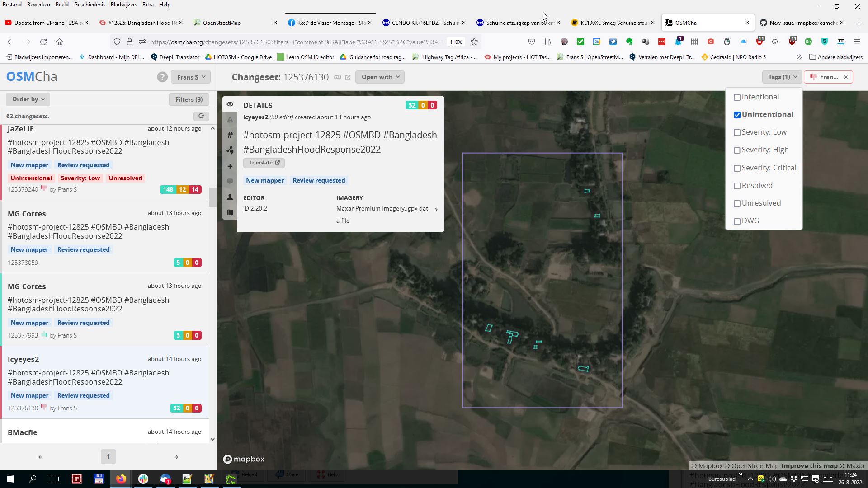Click the help question mark icon
The height and width of the screenshot is (488, 868).
[162, 77]
